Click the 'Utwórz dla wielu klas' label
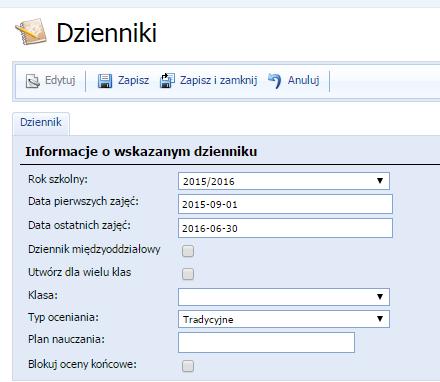This screenshot has height=382, width=440. point(79,272)
